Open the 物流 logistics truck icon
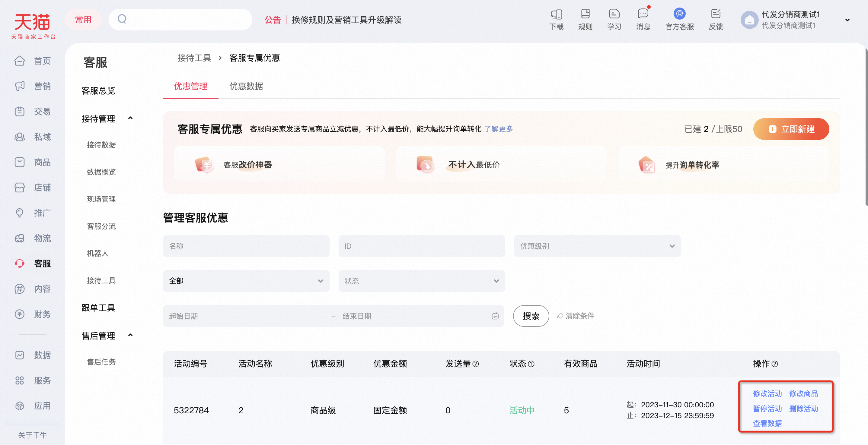This screenshot has width=868, height=445. (x=20, y=238)
